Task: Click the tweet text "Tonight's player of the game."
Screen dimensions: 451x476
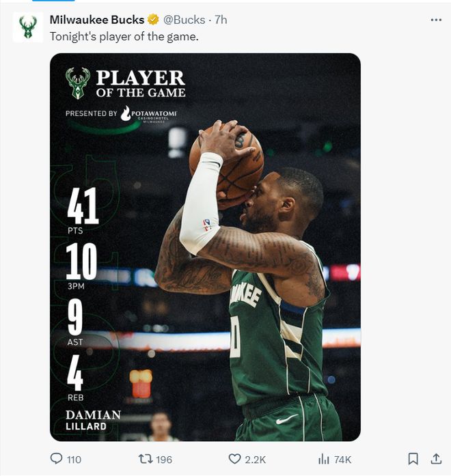Action: click(124, 36)
